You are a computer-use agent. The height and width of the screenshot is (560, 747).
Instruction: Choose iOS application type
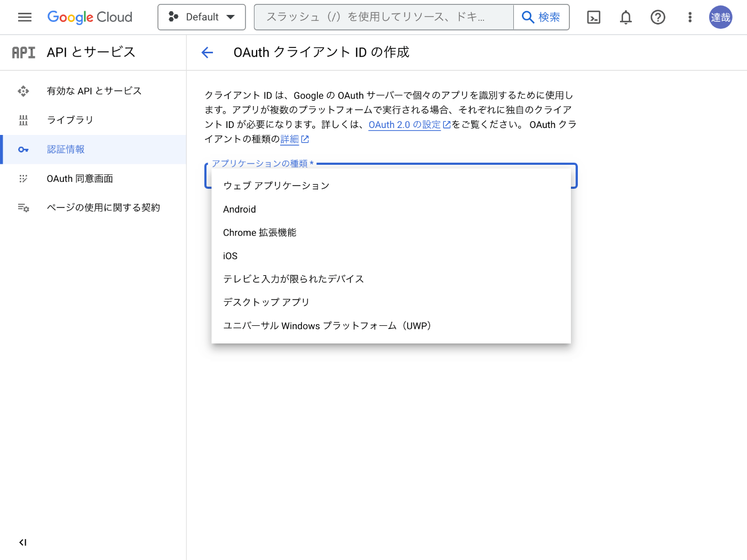coord(391,256)
